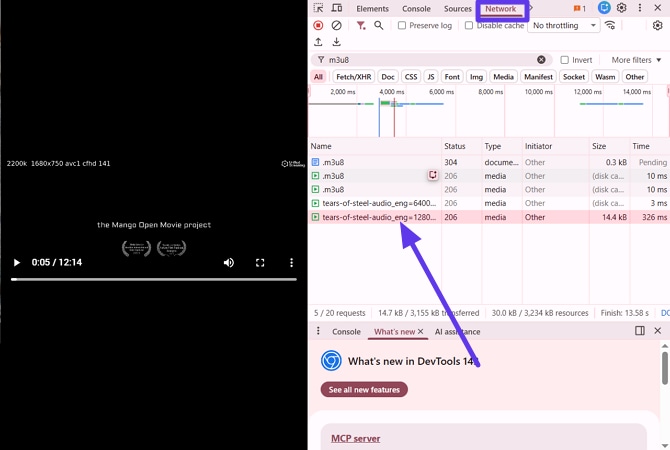Open network conditions wifi icon
Viewport: 670px width, 450px height.
click(x=610, y=26)
